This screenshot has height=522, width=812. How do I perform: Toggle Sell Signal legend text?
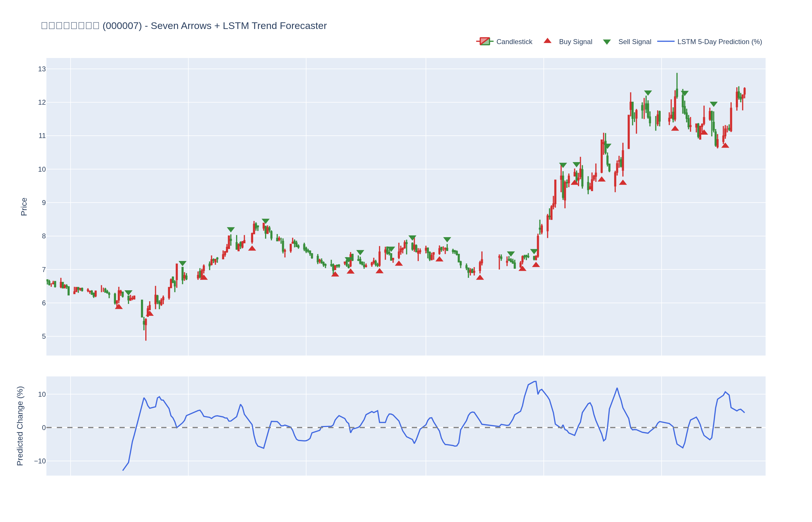pos(635,42)
